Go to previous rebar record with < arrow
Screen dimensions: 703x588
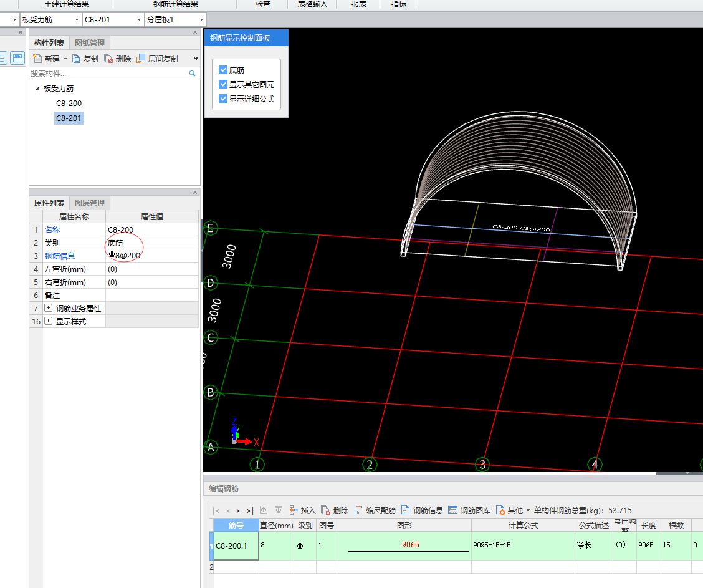click(227, 511)
